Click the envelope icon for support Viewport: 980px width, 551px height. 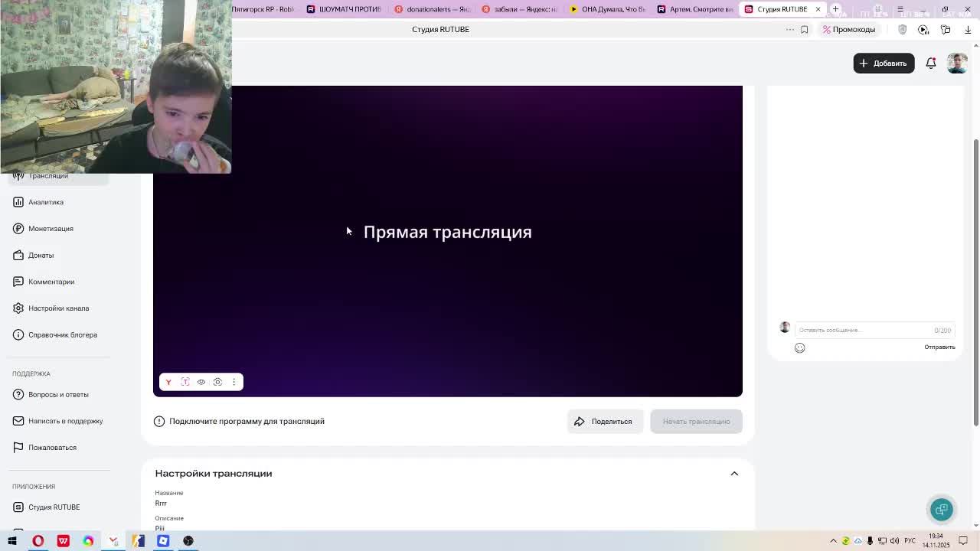point(18,421)
